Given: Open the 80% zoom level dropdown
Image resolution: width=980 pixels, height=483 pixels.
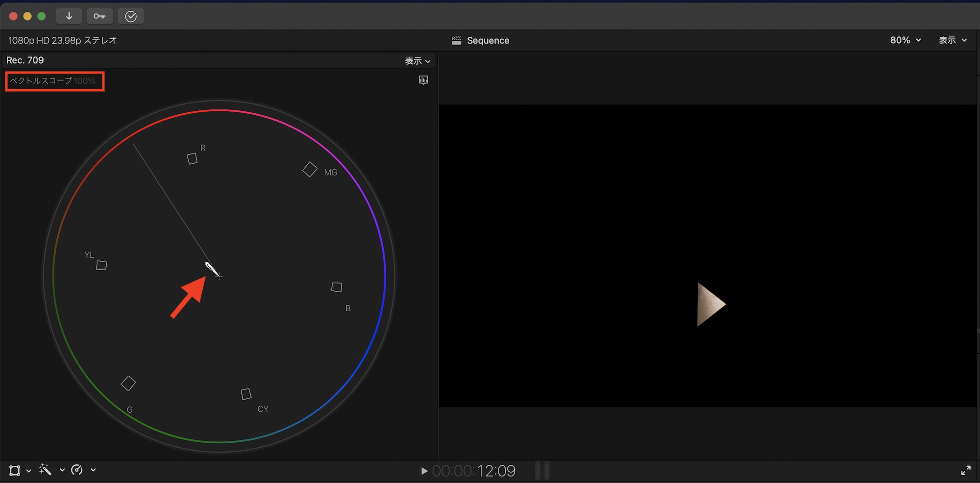Looking at the screenshot, I should pos(905,40).
